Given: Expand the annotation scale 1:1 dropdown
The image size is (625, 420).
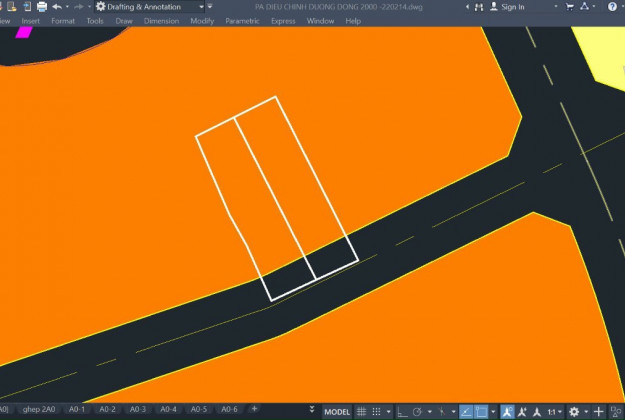Looking at the screenshot, I should coord(554,412).
